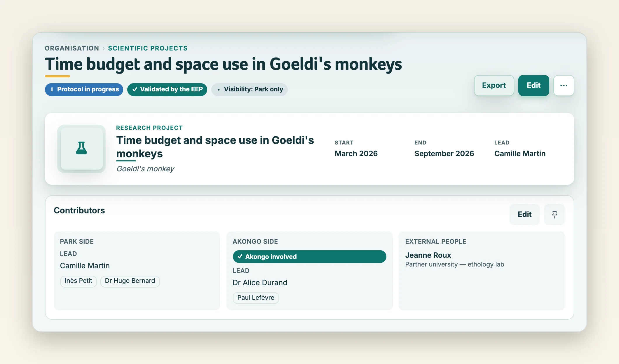Click park lead Camille Martin name
Viewport: 619px width, 364px height.
(x=85, y=266)
